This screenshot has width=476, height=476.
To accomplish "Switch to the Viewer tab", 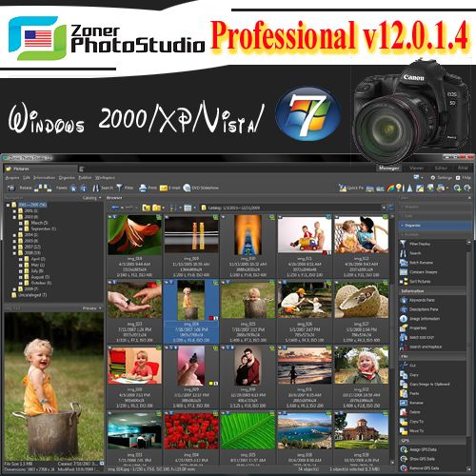I will point(416,169).
